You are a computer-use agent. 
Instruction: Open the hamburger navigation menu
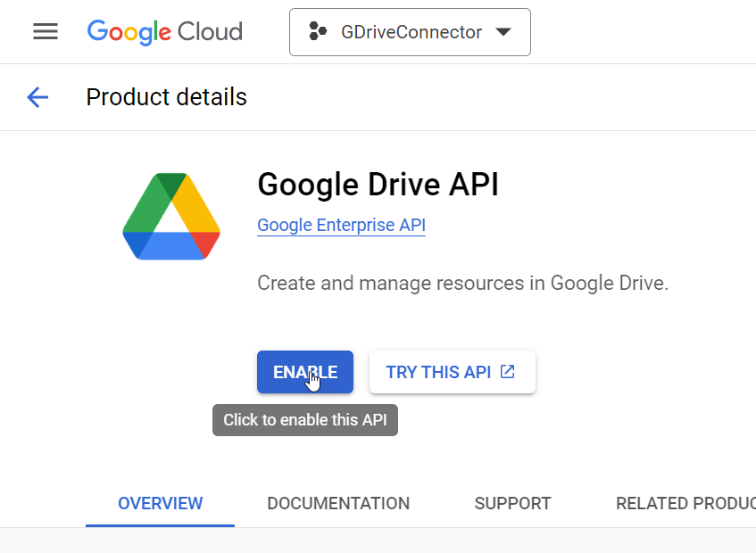pos(46,32)
